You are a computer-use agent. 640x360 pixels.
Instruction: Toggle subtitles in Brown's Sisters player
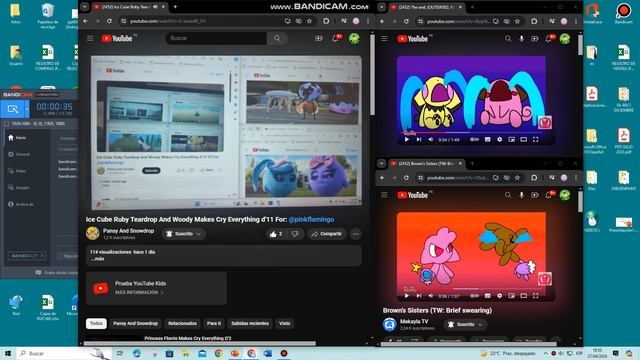[x=487, y=296]
